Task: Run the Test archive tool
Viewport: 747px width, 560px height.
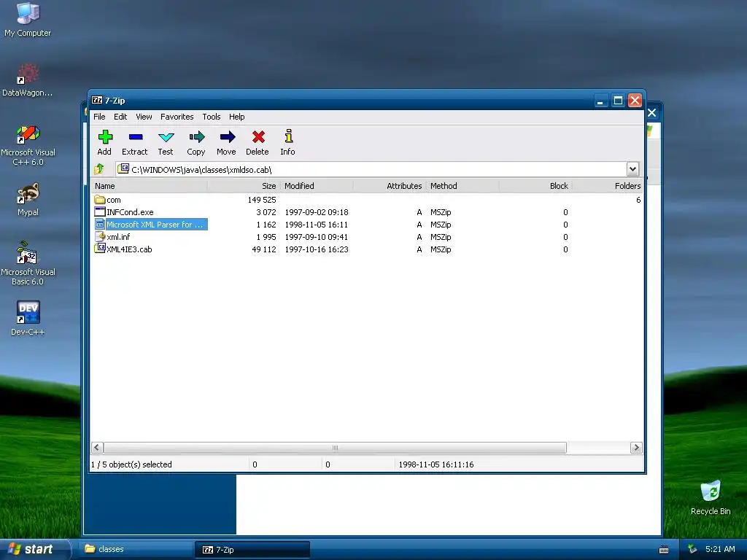Action: [166, 137]
